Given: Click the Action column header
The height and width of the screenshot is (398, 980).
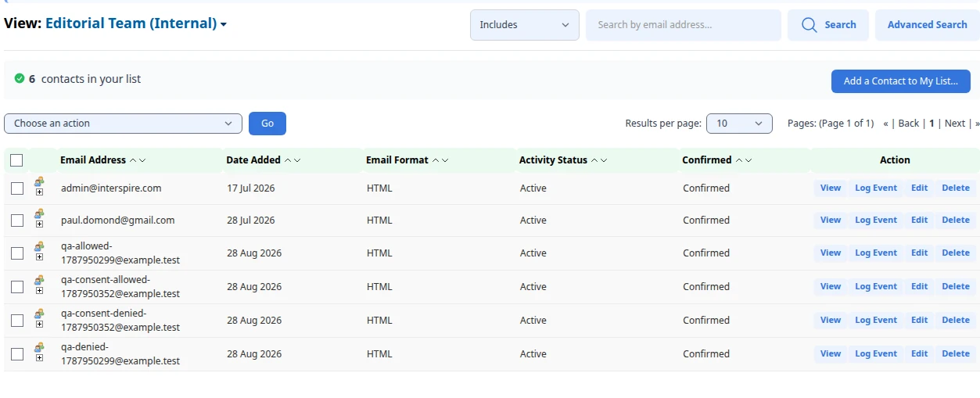Looking at the screenshot, I should point(895,160).
